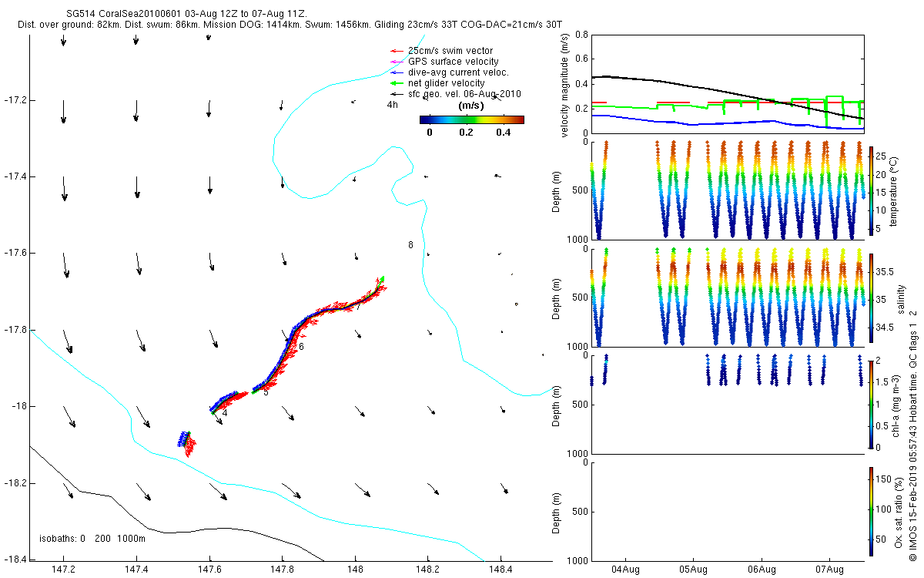The width and height of the screenshot is (924, 578).
Task: Click the map longitude tick '147.2'
Action: point(63,570)
